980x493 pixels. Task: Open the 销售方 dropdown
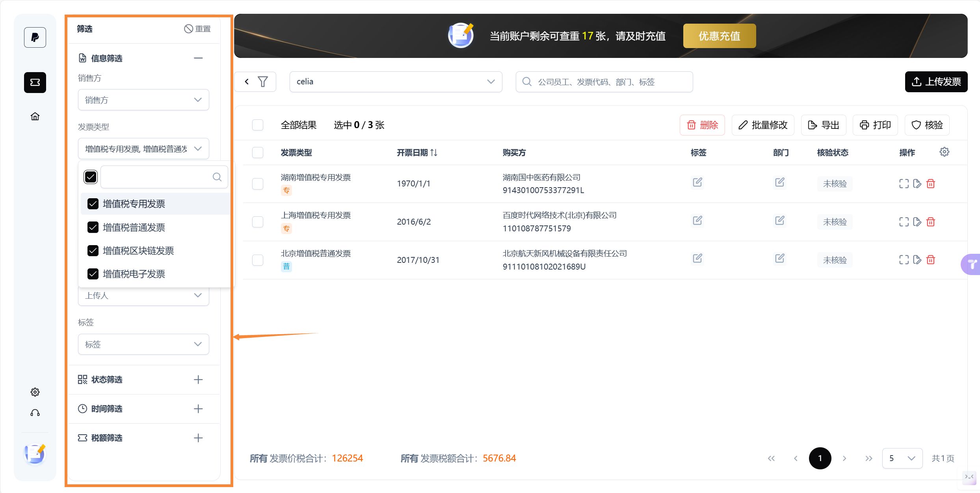coord(143,100)
